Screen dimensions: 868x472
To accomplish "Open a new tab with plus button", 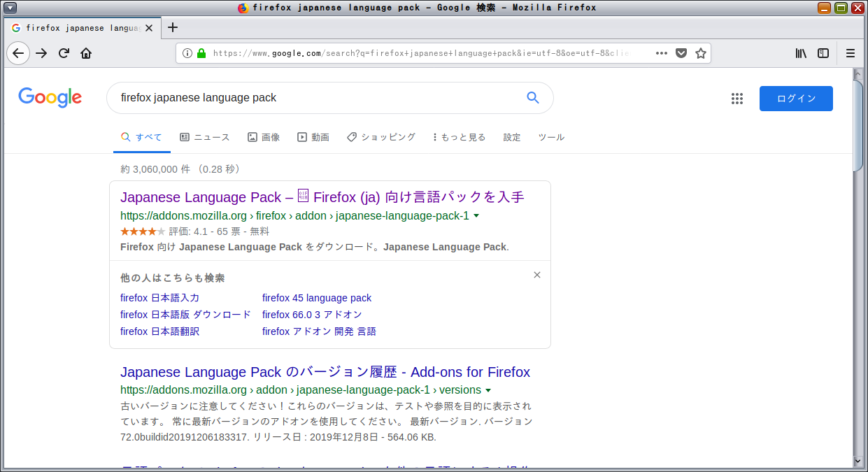I will (x=173, y=27).
